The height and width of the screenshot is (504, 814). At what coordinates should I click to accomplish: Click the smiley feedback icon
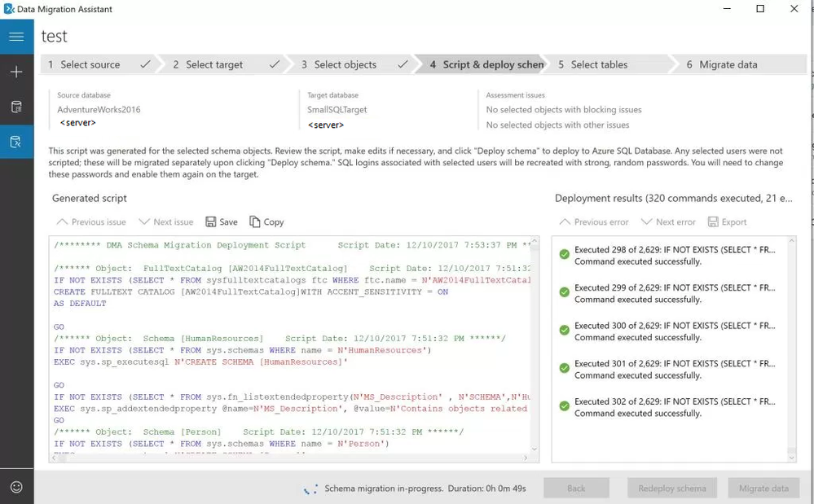pos(16,487)
